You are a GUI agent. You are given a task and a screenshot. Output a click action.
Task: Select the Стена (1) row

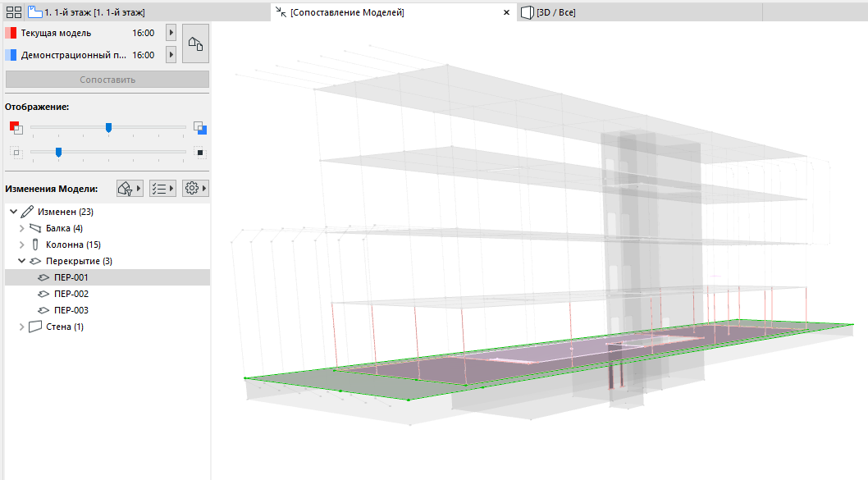(x=107, y=327)
